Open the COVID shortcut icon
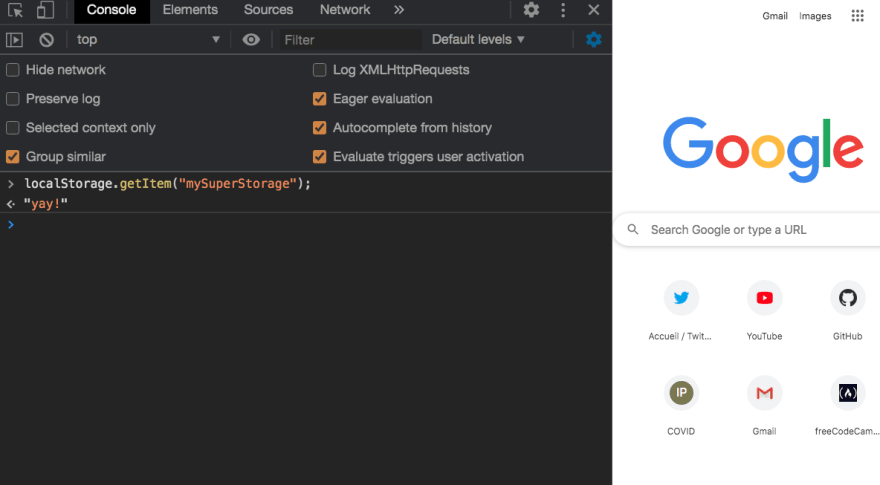The height and width of the screenshot is (485, 880). 681,392
